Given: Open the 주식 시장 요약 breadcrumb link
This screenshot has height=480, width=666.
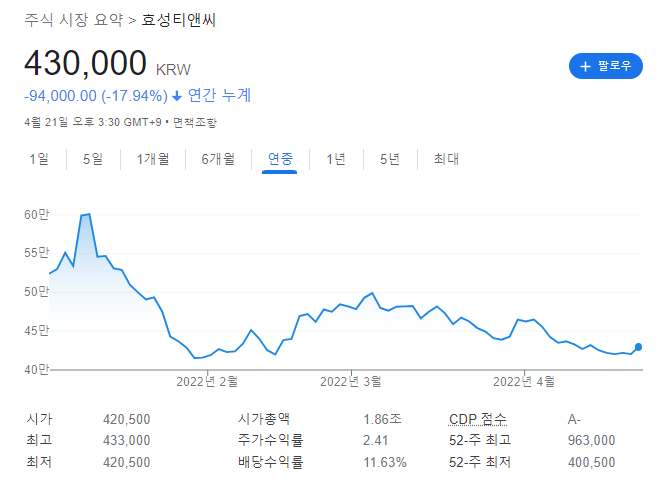Looking at the screenshot, I should (x=74, y=20).
